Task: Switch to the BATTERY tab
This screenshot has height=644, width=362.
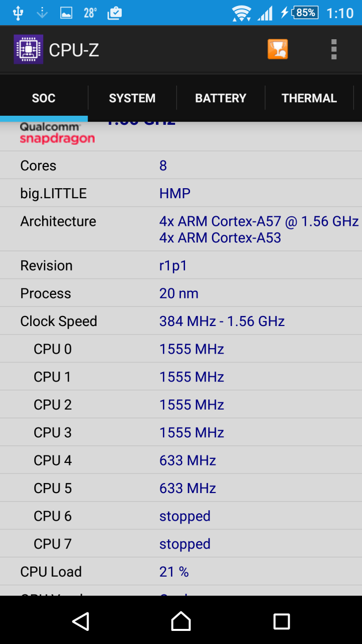Action: click(221, 98)
